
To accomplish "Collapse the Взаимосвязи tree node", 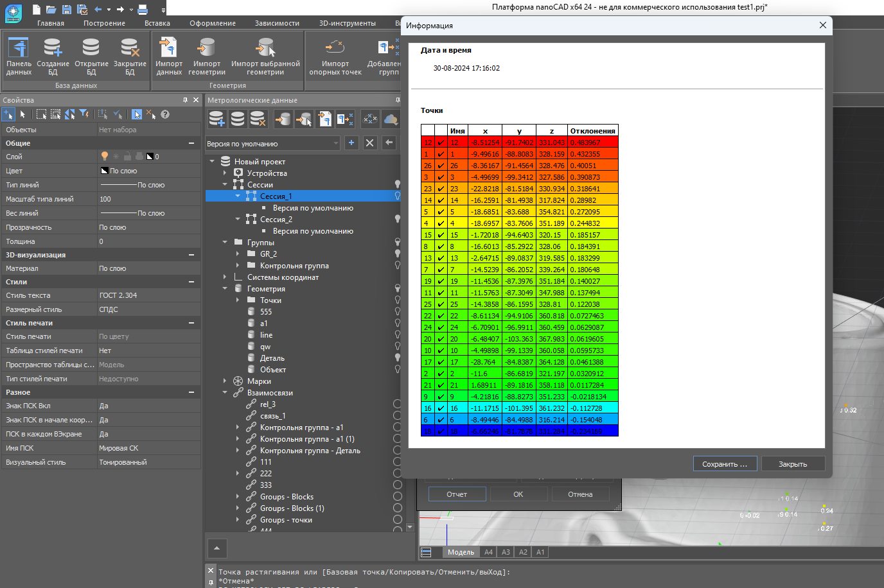I will pyautogui.click(x=225, y=393).
